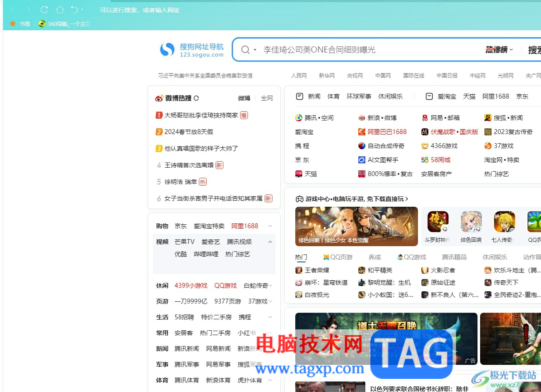
Task: Expand the 页游 category row
Action: click(x=270, y=301)
